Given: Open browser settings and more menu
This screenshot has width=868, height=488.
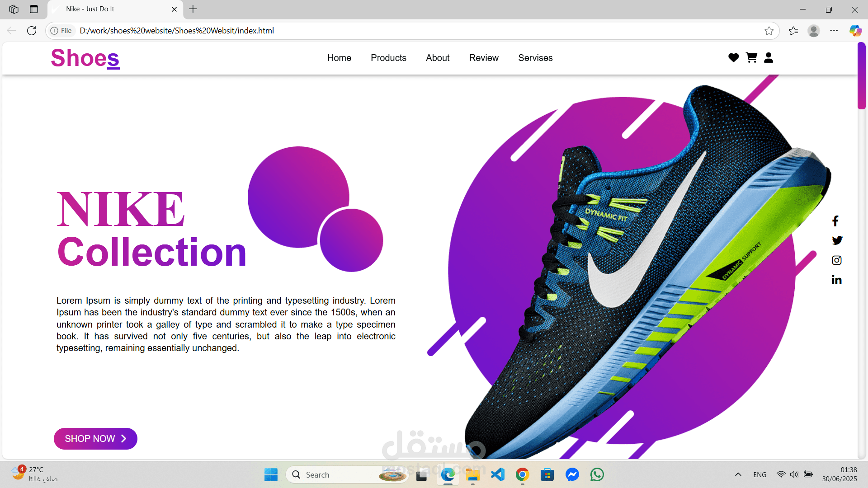Looking at the screenshot, I should point(834,31).
